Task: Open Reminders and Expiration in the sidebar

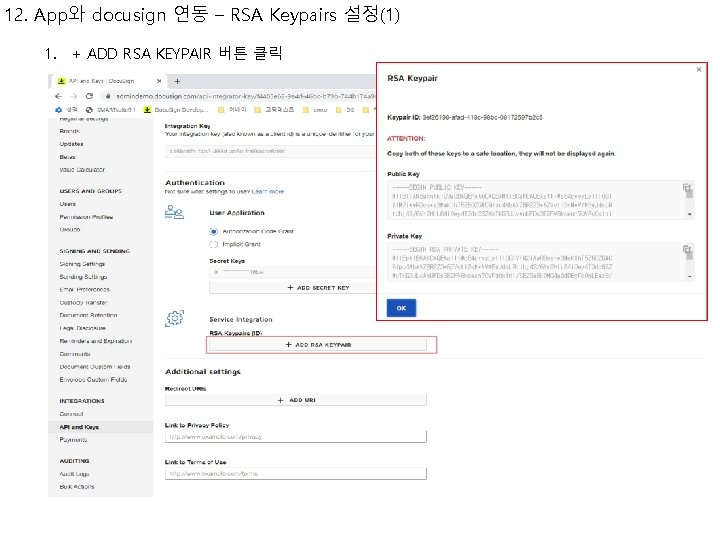Action: tap(96, 341)
